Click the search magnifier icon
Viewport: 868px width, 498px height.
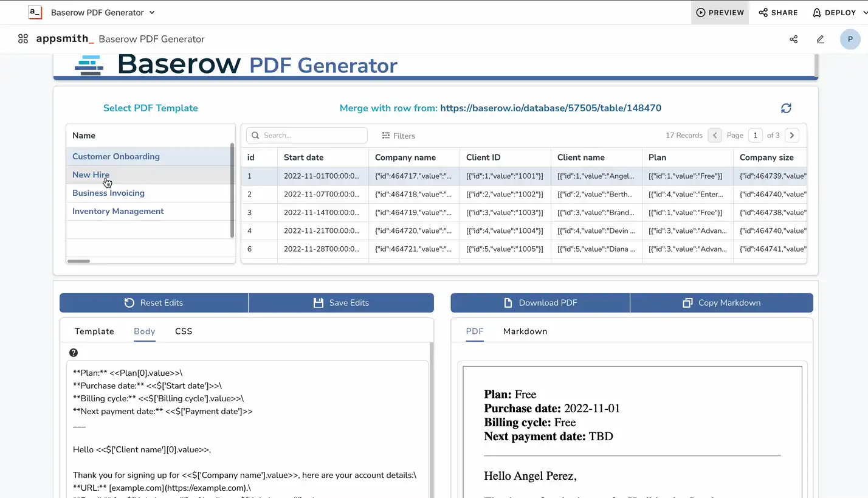(x=255, y=135)
